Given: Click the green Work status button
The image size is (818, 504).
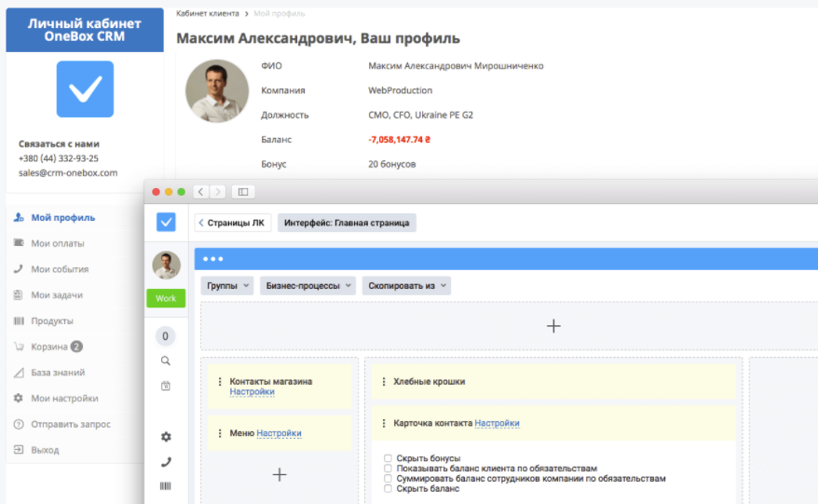Looking at the screenshot, I should pos(166,298).
